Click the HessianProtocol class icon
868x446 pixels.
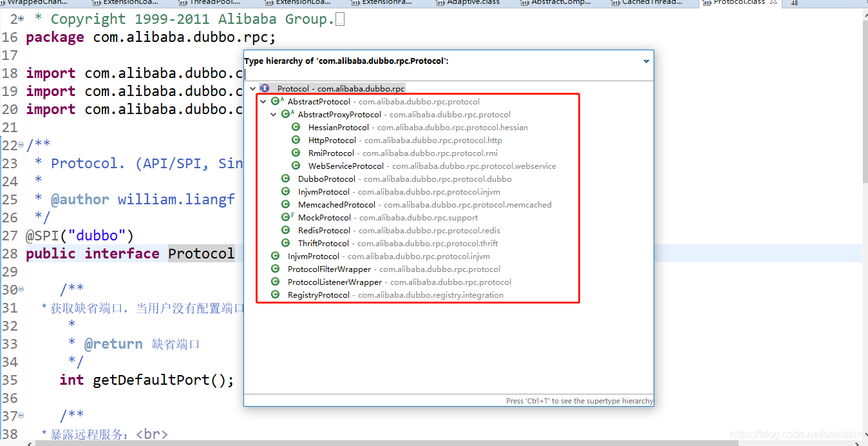pyautogui.click(x=296, y=127)
